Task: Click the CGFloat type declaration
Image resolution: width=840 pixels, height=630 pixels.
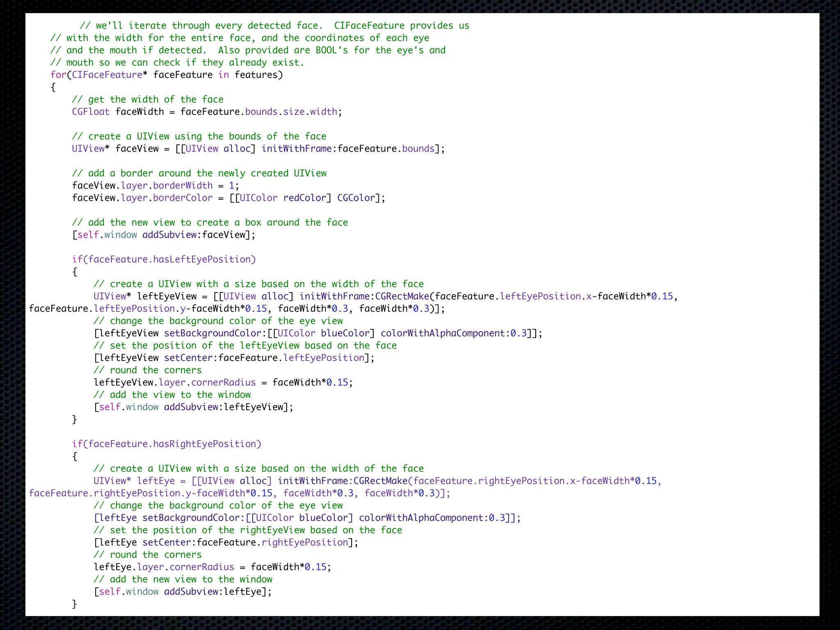Action: click(x=91, y=112)
